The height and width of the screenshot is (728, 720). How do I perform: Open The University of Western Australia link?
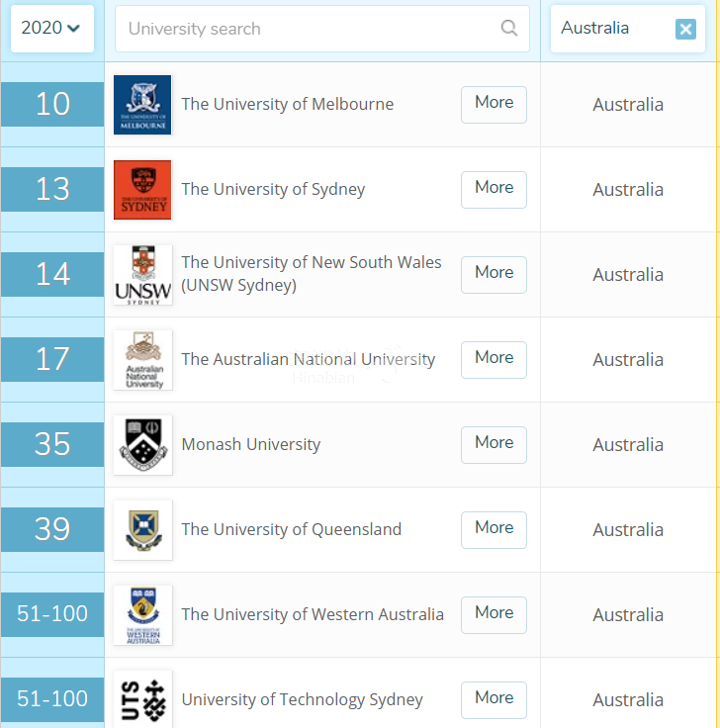point(313,614)
